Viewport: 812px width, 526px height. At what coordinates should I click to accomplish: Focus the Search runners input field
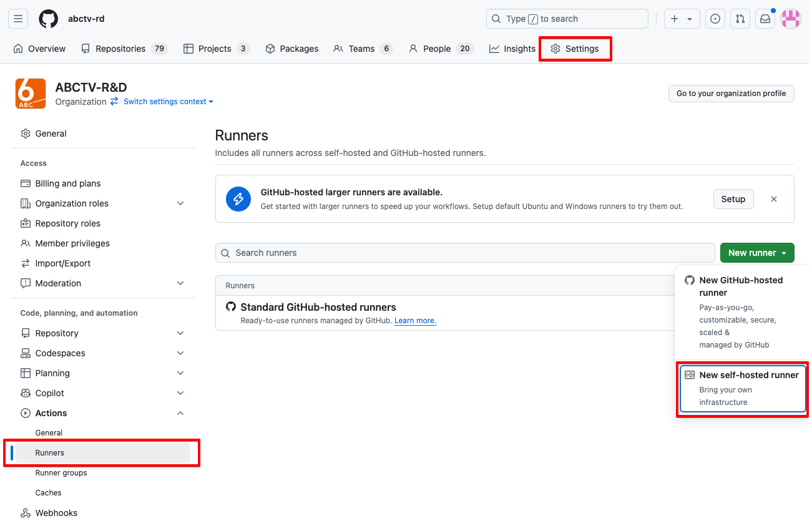[x=465, y=253]
